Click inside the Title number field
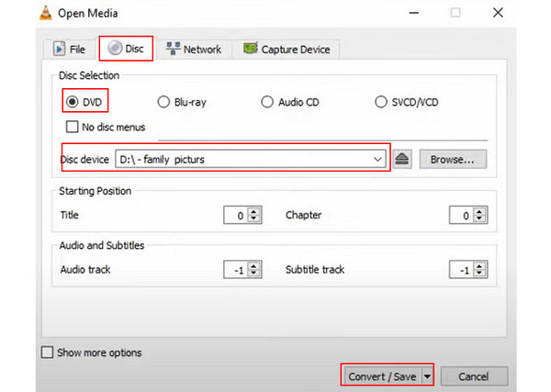Image resolution: width=551 pixels, height=392 pixels. click(x=236, y=215)
